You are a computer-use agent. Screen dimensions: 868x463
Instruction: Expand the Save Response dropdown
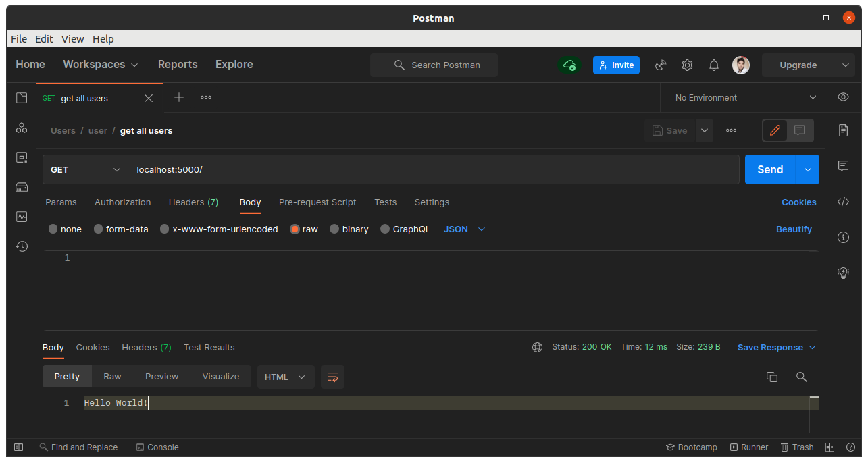pyautogui.click(x=777, y=348)
